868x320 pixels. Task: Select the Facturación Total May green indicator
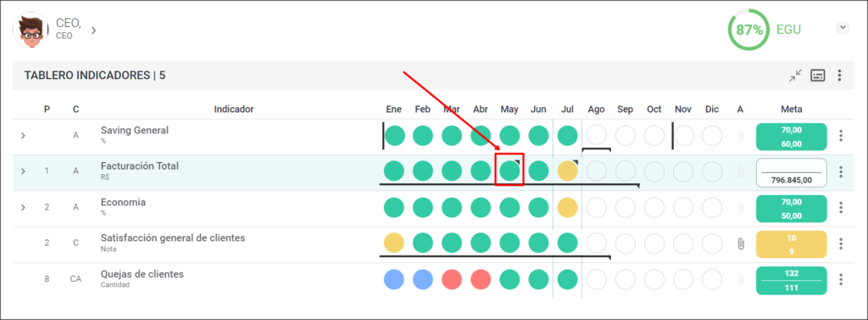coord(509,171)
